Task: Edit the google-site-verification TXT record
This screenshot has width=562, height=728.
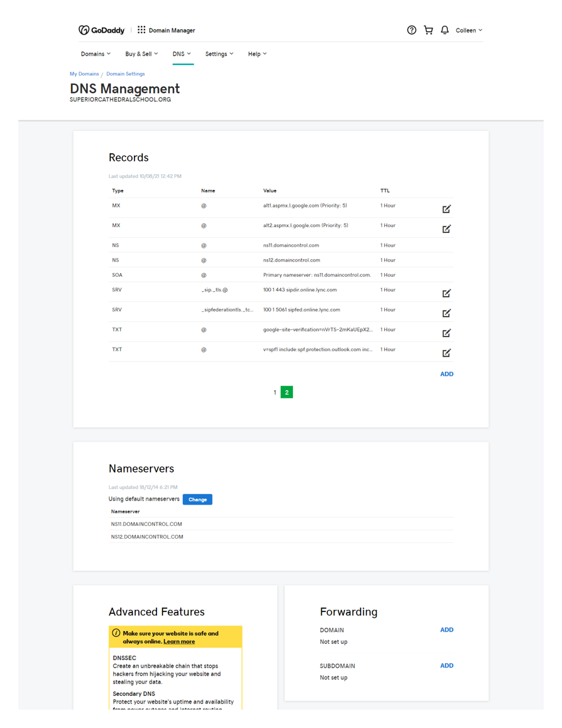Action: click(446, 333)
